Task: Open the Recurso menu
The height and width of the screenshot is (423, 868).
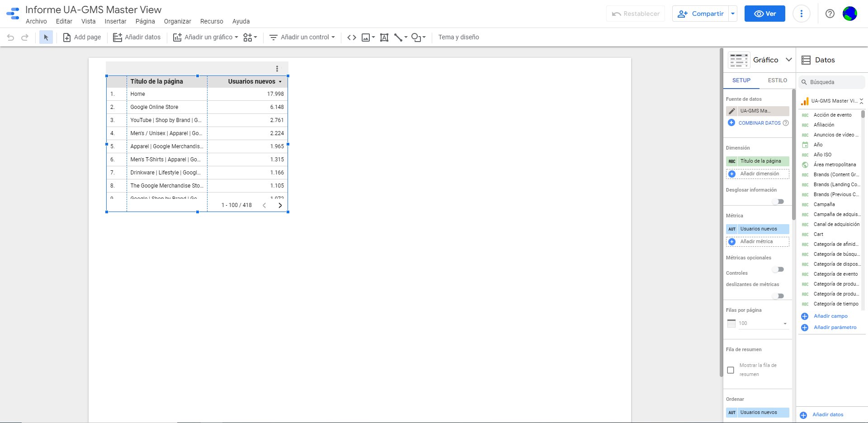Action: point(212,21)
